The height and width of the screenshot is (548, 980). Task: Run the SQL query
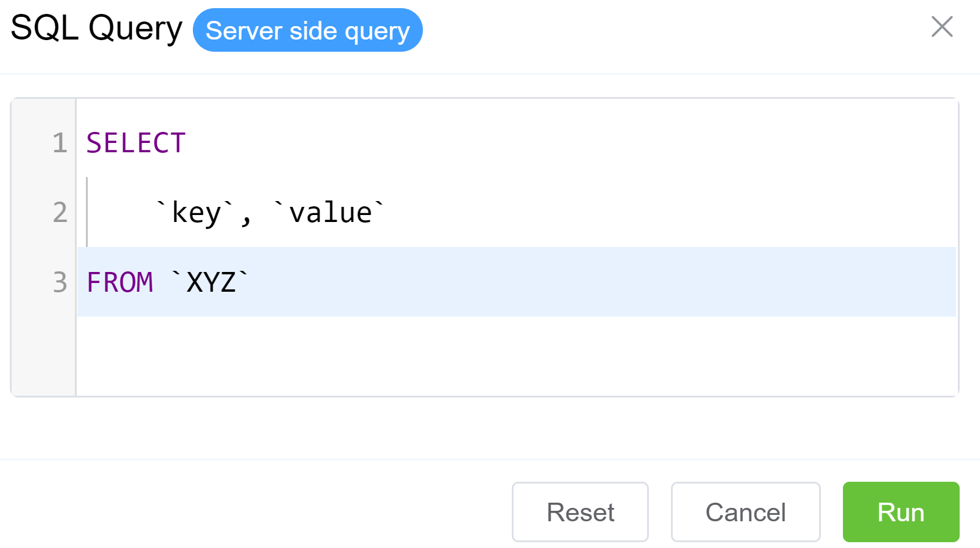900,512
